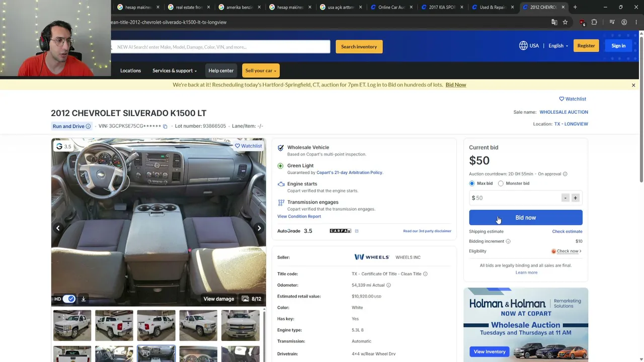Open the Chrome profile avatar icon

click(624, 22)
